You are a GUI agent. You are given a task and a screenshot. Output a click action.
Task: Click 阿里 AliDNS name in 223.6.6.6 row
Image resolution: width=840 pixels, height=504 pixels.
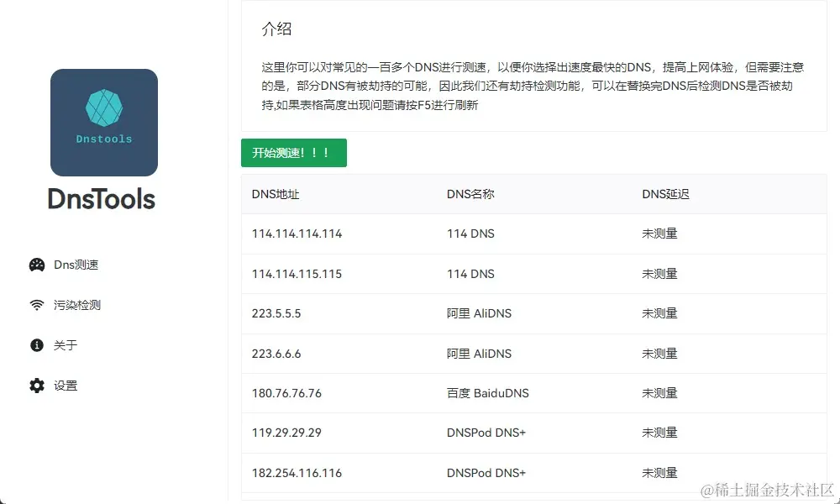(479, 354)
